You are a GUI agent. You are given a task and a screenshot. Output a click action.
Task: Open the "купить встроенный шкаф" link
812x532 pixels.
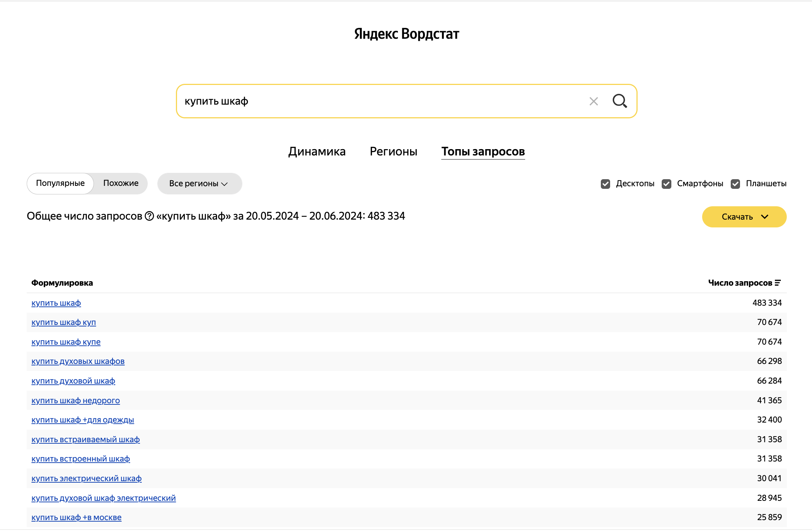pyautogui.click(x=81, y=459)
